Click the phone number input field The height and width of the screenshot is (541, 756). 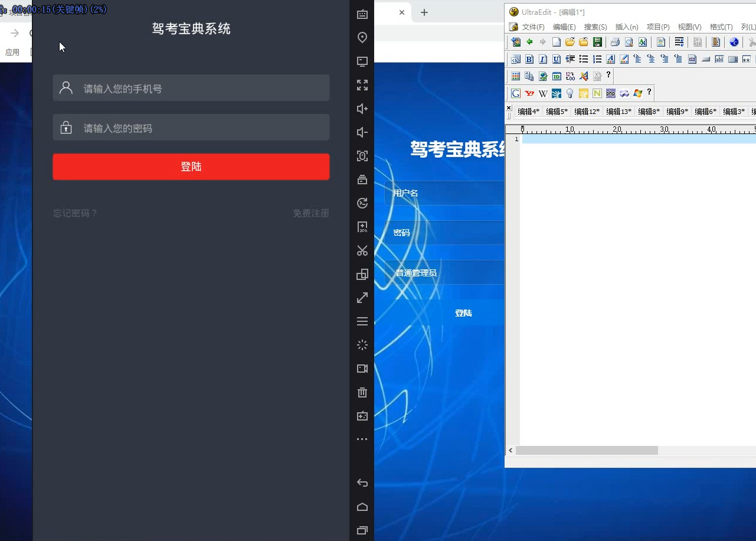tap(191, 88)
